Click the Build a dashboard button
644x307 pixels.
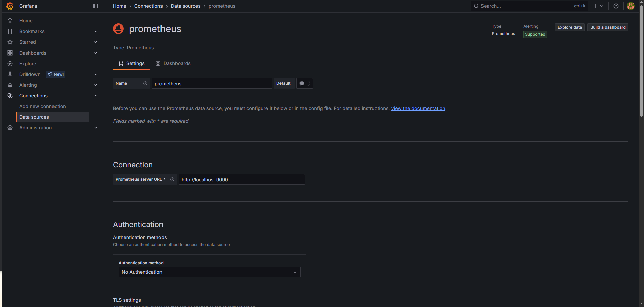(608, 27)
